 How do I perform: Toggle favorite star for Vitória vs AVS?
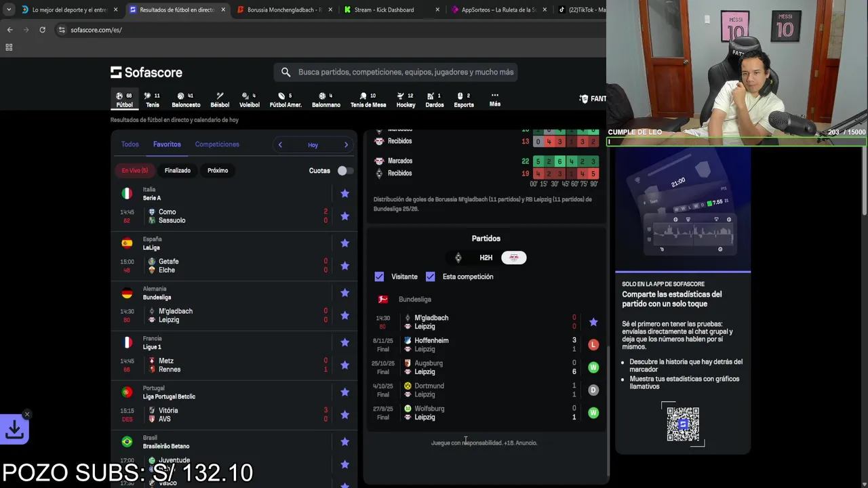[344, 415]
